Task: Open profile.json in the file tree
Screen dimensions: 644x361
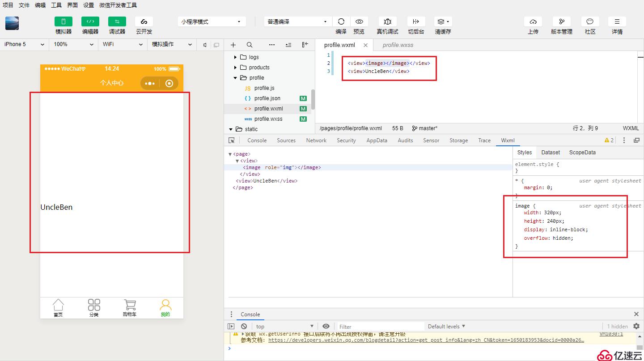Action: 267,98
